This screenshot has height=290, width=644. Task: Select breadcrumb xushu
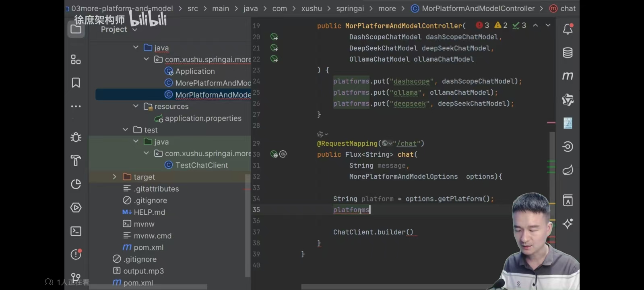click(312, 8)
